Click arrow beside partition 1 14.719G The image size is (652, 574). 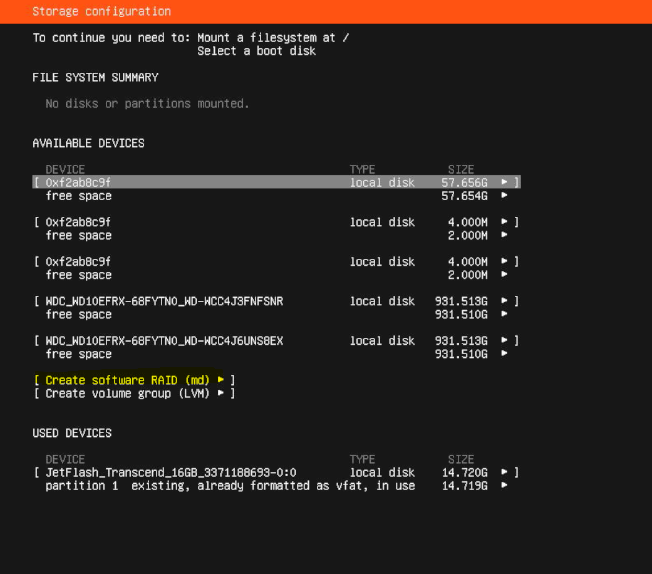(505, 485)
